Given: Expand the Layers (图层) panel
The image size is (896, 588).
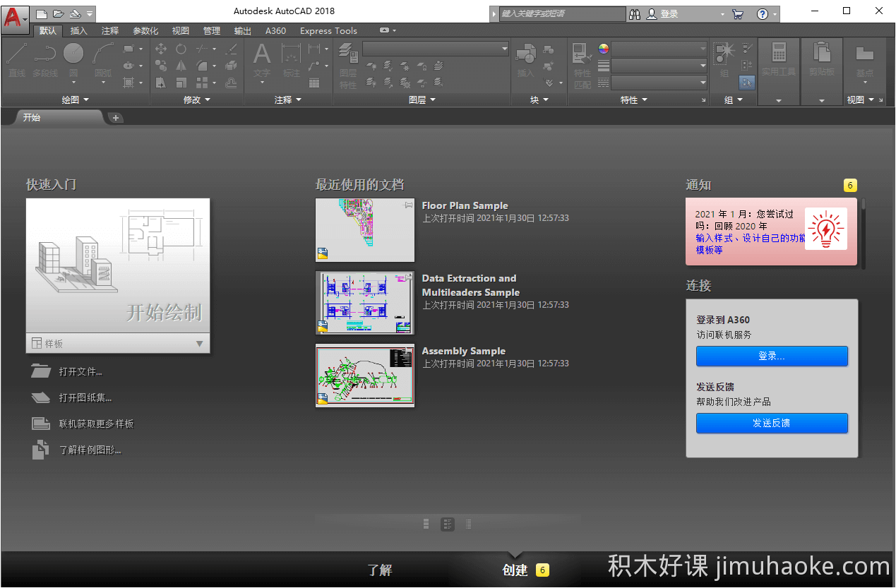Looking at the screenshot, I should point(422,100).
